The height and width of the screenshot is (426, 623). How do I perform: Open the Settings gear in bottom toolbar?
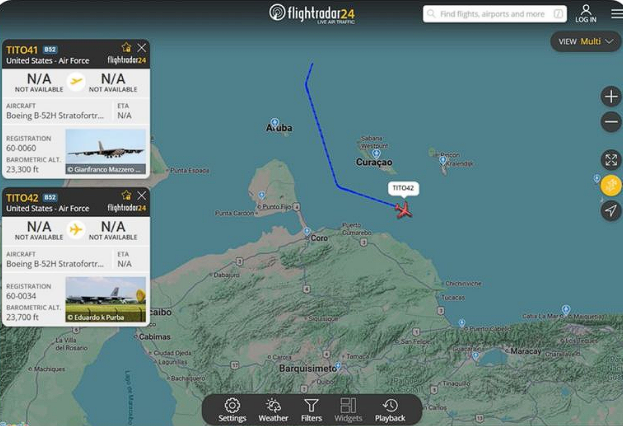pyautogui.click(x=232, y=410)
